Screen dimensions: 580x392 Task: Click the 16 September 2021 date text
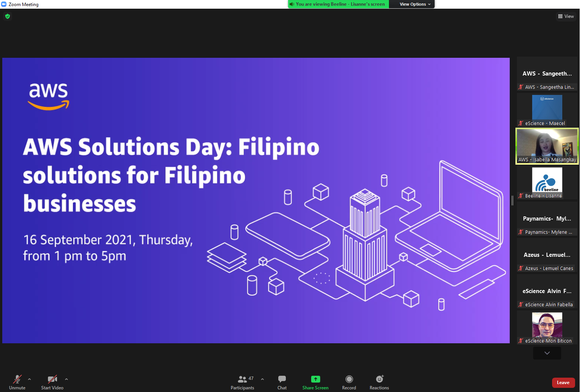[108, 248]
